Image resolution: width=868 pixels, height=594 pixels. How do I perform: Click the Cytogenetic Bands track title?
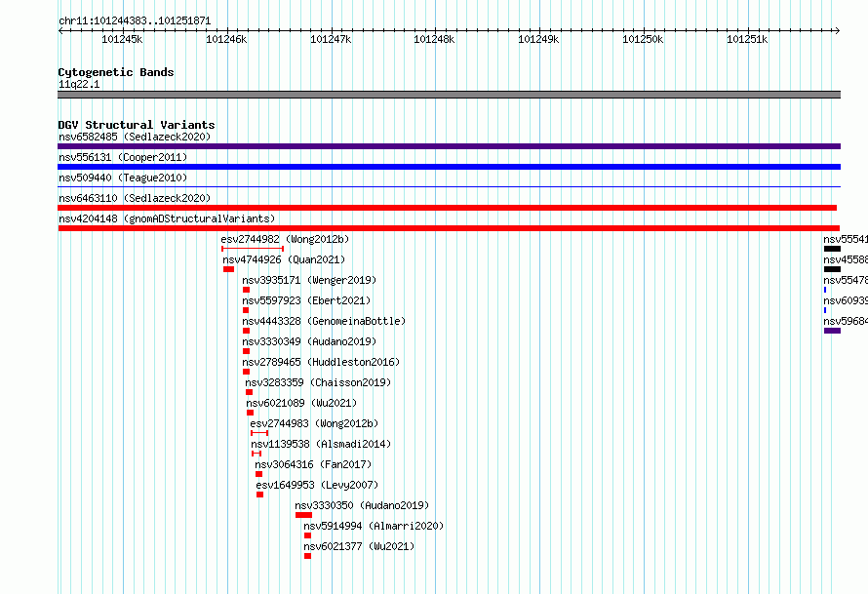[x=116, y=72]
